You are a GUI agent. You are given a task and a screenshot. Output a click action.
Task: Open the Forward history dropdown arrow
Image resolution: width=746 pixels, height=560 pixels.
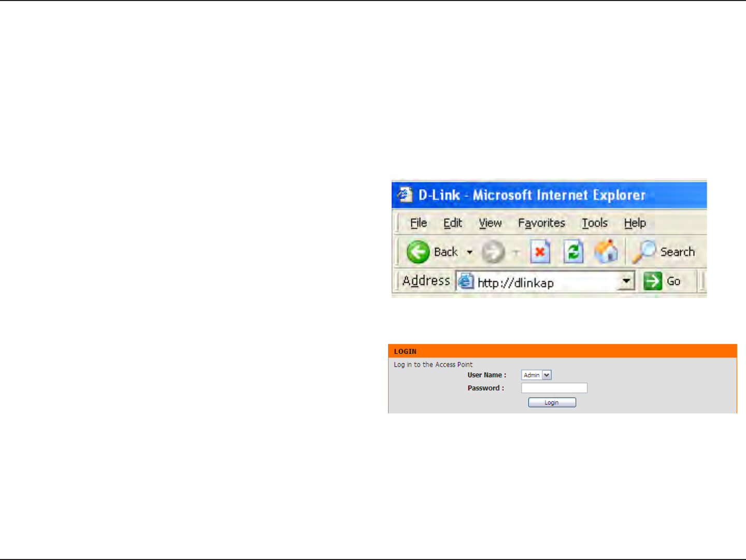click(x=516, y=252)
